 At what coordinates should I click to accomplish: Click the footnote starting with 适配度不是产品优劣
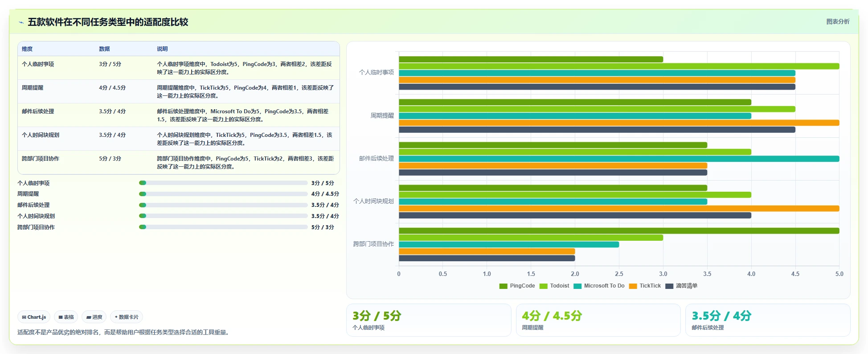point(124,332)
